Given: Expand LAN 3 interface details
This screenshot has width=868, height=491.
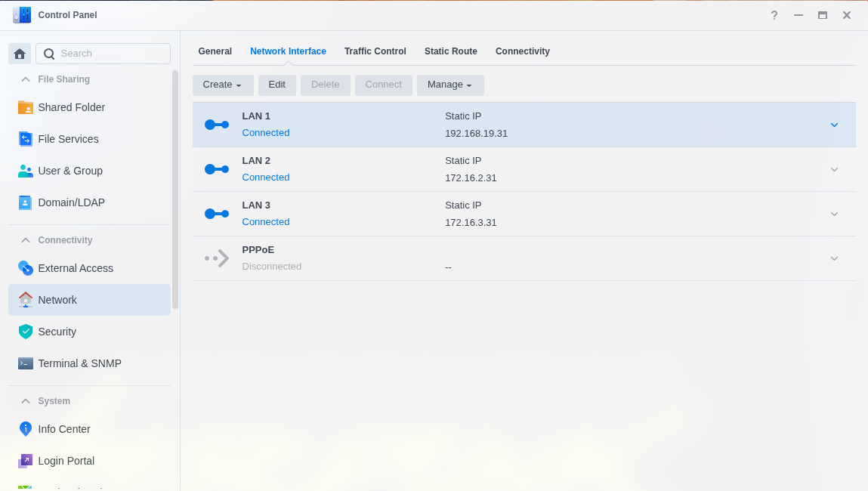Looking at the screenshot, I should (x=834, y=215).
